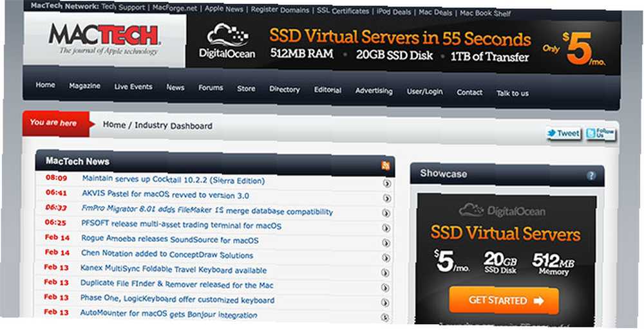644x330 pixels.
Task: Click the Industry Dashboard breadcrumb text
Action: pos(173,125)
